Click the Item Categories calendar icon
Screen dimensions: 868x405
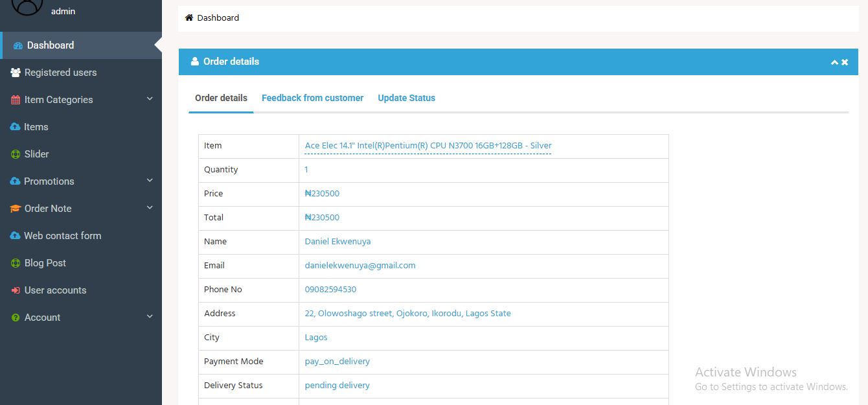click(x=16, y=100)
